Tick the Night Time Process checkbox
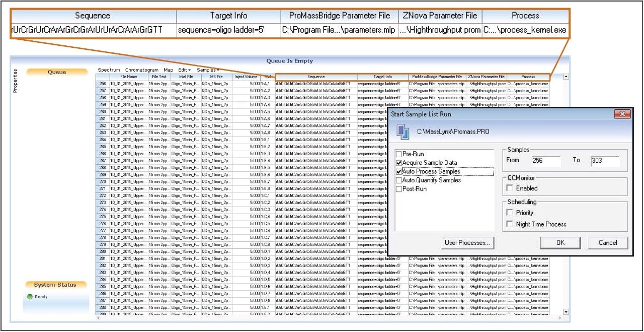The image size is (644, 332). pos(510,224)
